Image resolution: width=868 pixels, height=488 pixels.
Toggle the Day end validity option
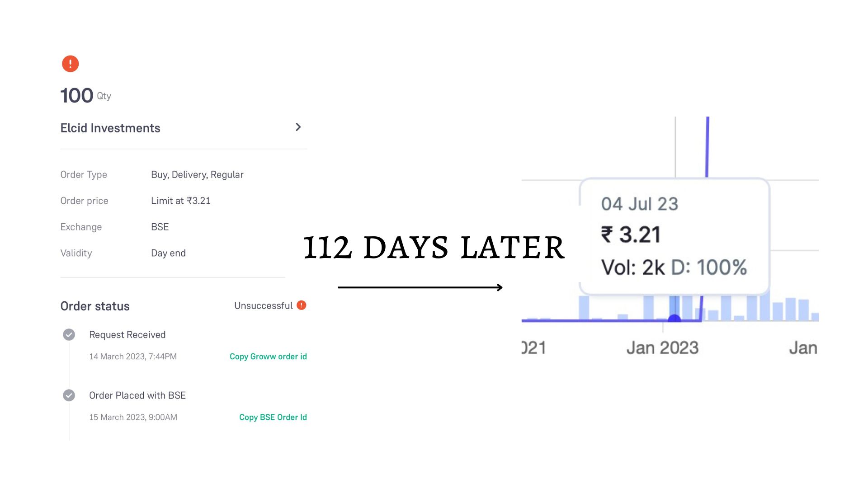point(168,253)
